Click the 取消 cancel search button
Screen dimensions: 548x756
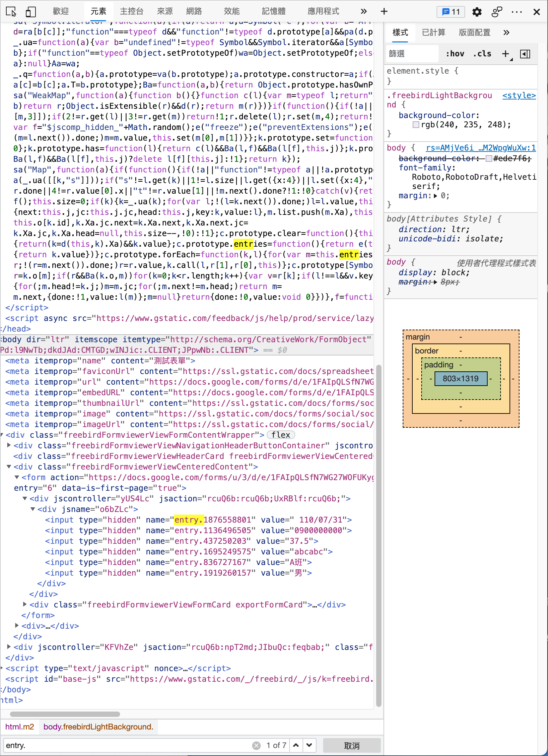(352, 746)
